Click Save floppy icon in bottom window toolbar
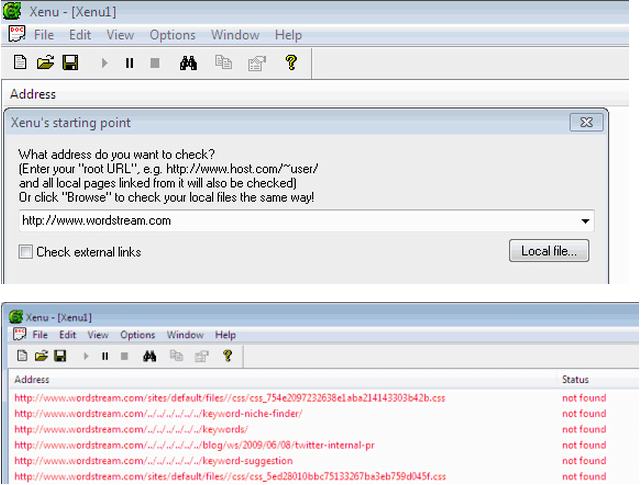Viewport: 642px width, 485px height. pyautogui.click(x=60, y=356)
